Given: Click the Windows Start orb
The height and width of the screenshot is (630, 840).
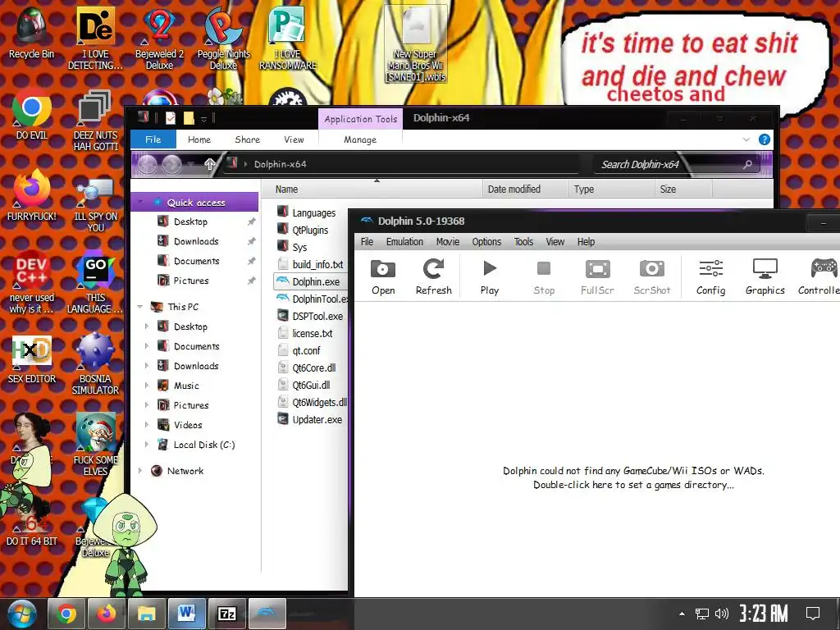Looking at the screenshot, I should 21,614.
